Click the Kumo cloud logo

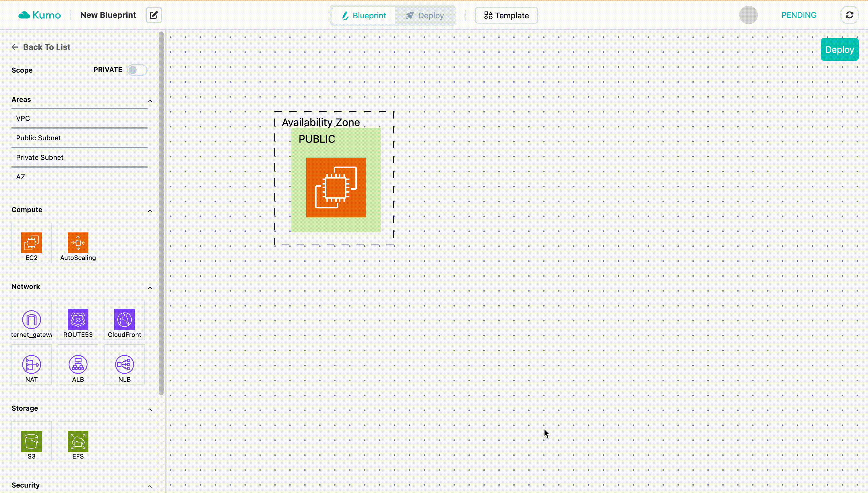tap(39, 15)
